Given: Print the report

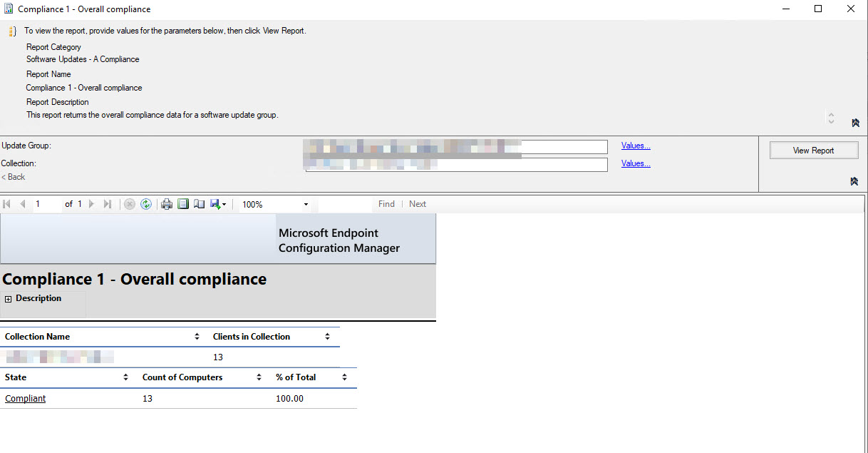Looking at the screenshot, I should tap(165, 204).
